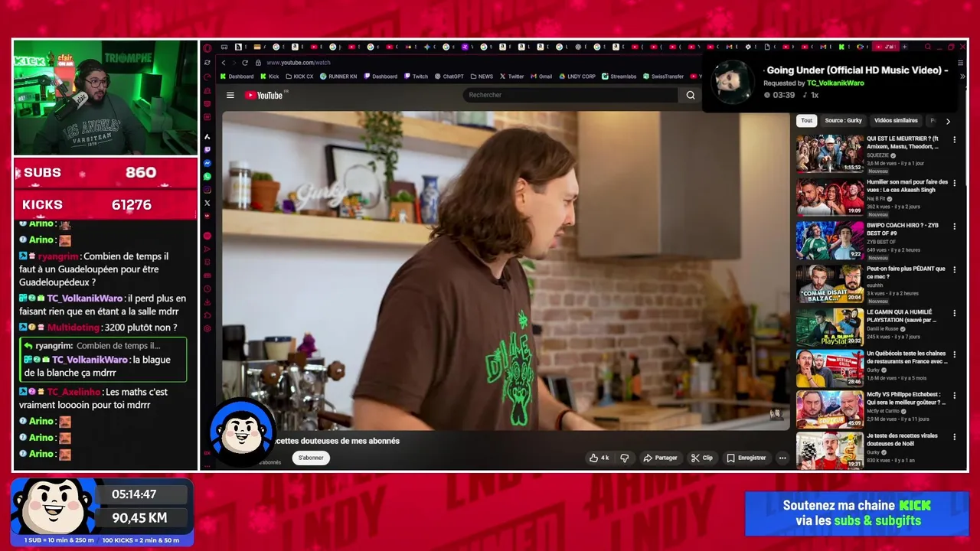Open the RUNNER KN bookmark
The image size is (980, 551).
point(338,77)
